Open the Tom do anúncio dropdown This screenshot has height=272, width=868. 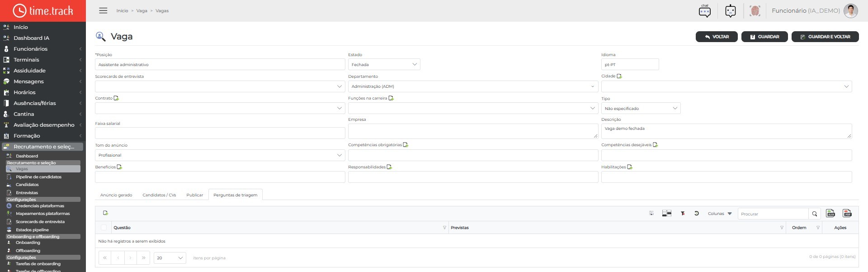(x=220, y=155)
